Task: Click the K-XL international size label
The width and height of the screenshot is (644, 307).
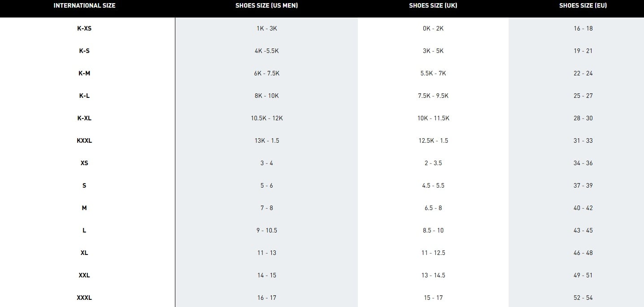Action: point(84,118)
